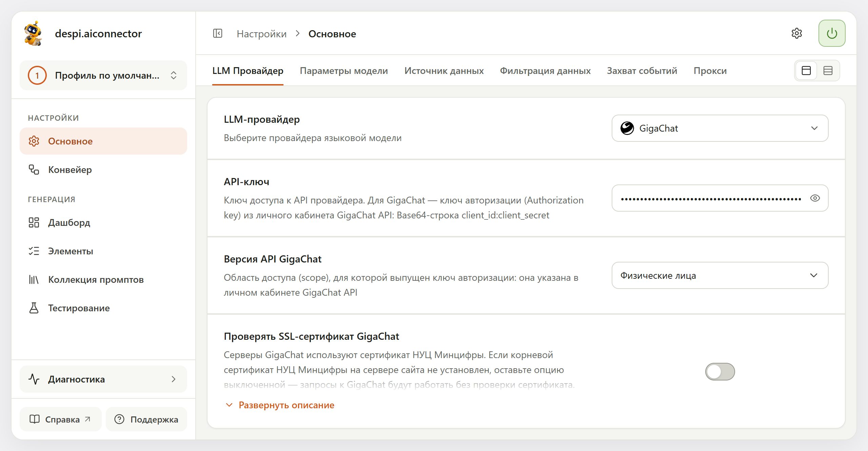Image resolution: width=868 pixels, height=451 pixels.
Task: Click the LLM-провайдер setting title
Action: click(x=261, y=119)
